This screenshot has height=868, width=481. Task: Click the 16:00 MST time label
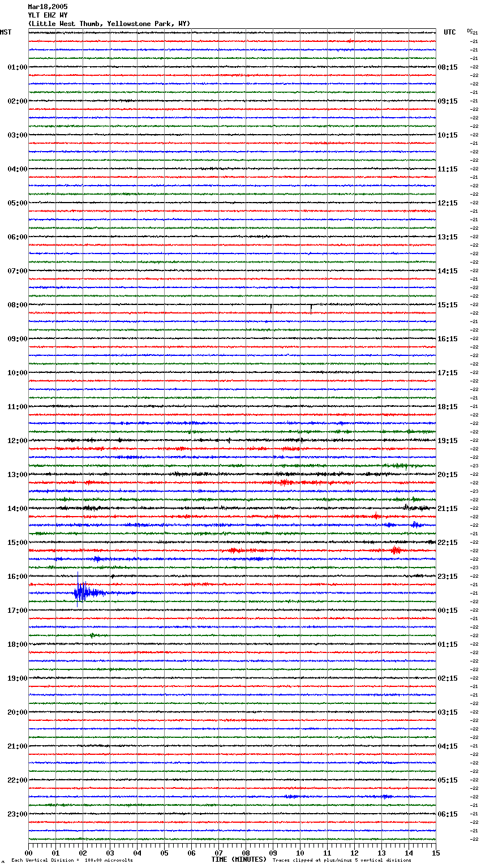tap(18, 577)
